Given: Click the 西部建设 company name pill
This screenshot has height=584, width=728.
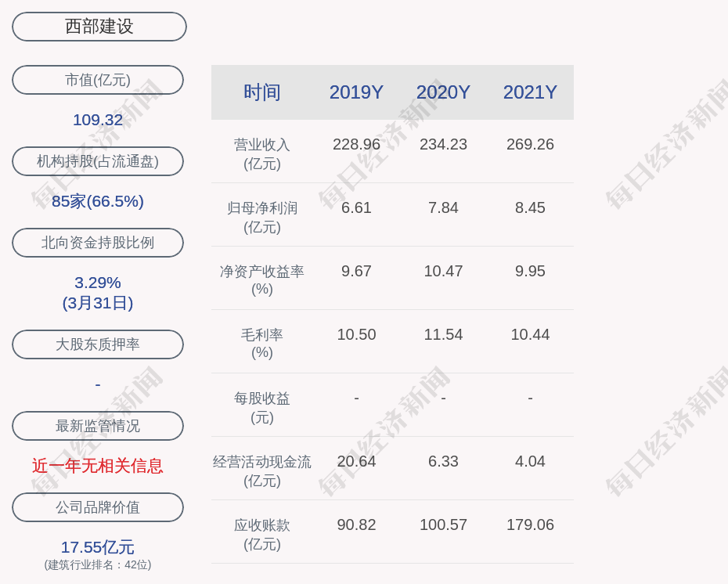Looking at the screenshot, I should [x=99, y=27].
